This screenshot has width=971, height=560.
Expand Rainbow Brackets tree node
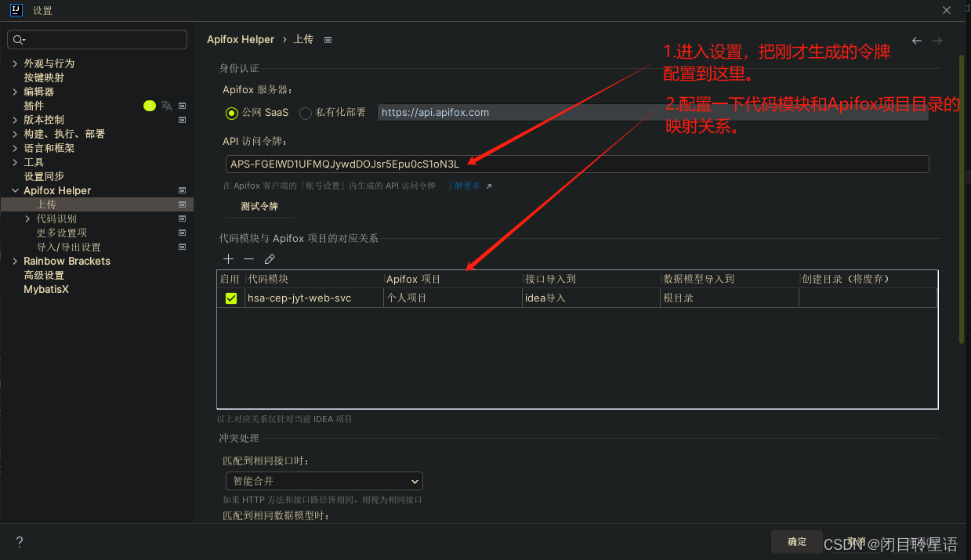pyautogui.click(x=15, y=261)
